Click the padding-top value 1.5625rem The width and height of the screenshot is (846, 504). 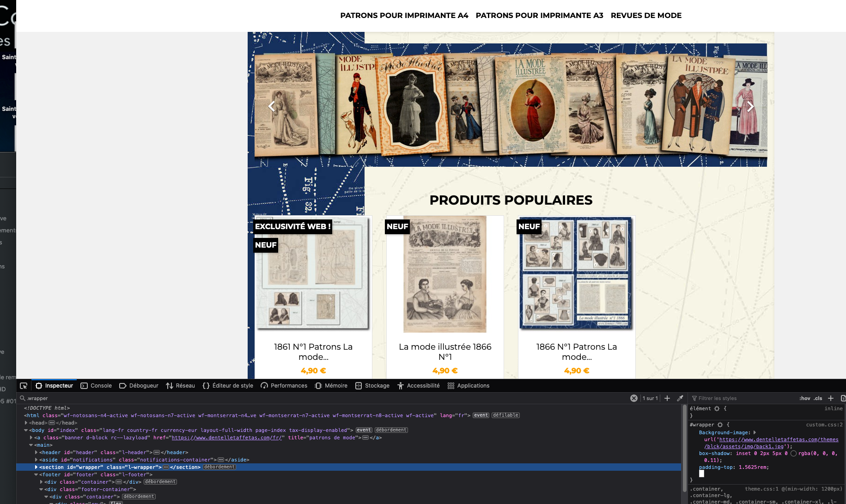tap(753, 467)
